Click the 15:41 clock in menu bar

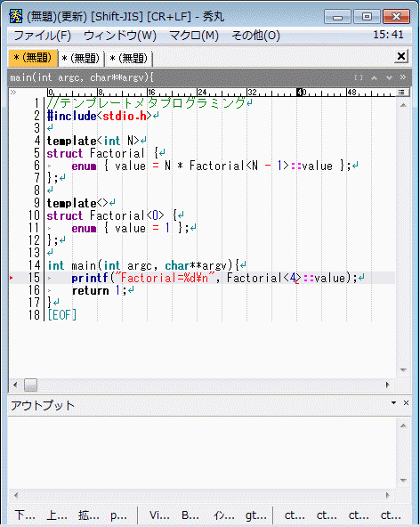coord(388,35)
